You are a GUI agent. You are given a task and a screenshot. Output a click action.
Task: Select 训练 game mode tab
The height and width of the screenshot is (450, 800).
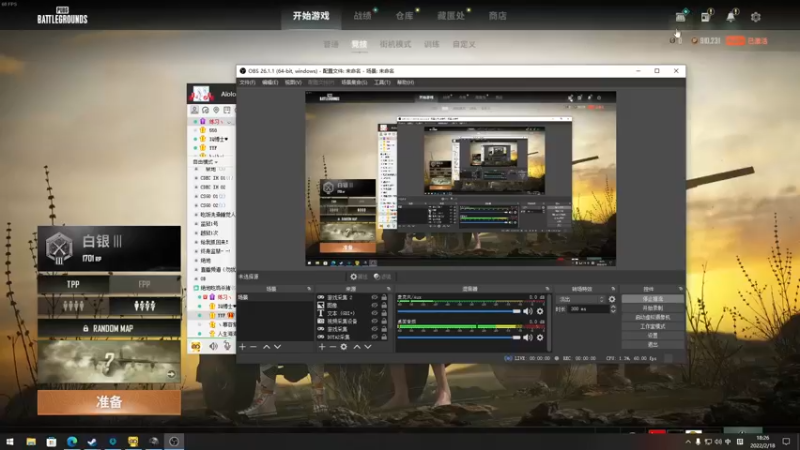pos(432,44)
